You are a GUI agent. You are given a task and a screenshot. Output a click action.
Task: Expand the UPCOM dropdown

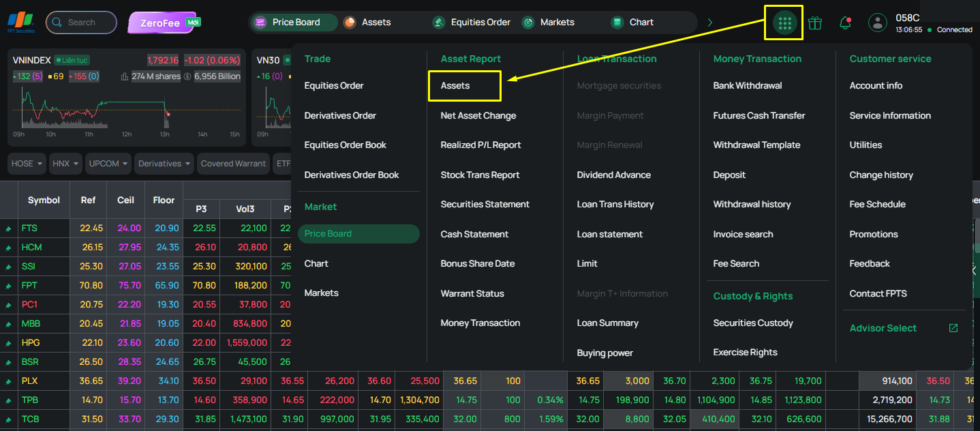(108, 164)
